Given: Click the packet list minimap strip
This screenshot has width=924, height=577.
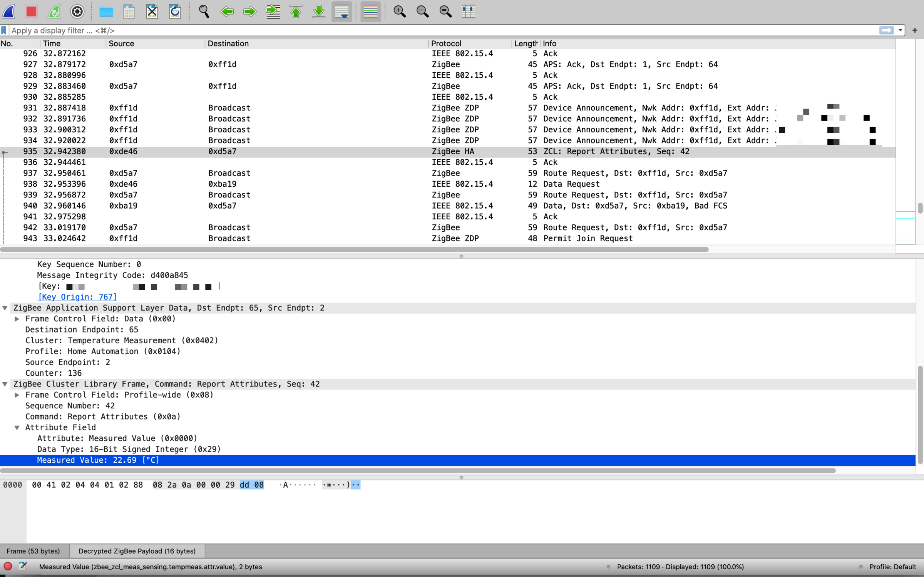Looking at the screenshot, I should pyautogui.click(x=906, y=142).
